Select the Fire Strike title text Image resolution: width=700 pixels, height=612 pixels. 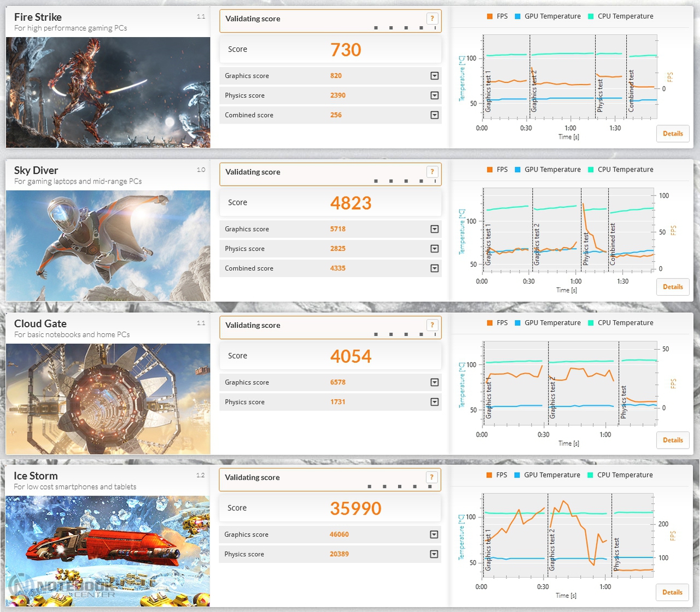click(x=38, y=17)
